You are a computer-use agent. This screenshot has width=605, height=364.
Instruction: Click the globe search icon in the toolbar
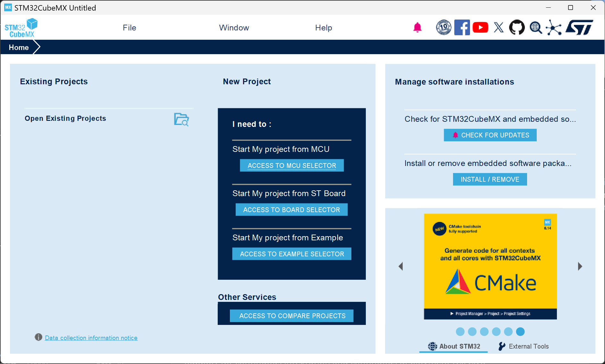535,28
